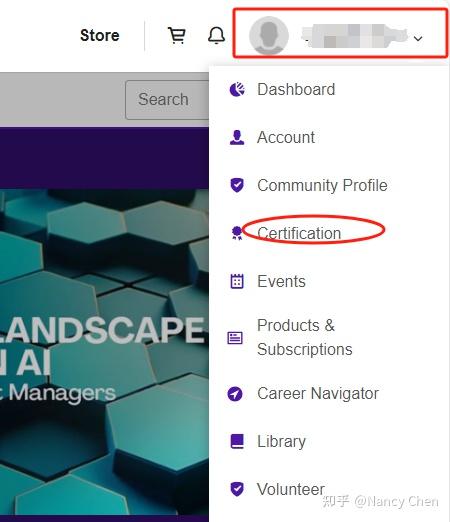Viewport: 450px width, 522px height.
Task: Open the notifications bell
Action: [x=216, y=35]
